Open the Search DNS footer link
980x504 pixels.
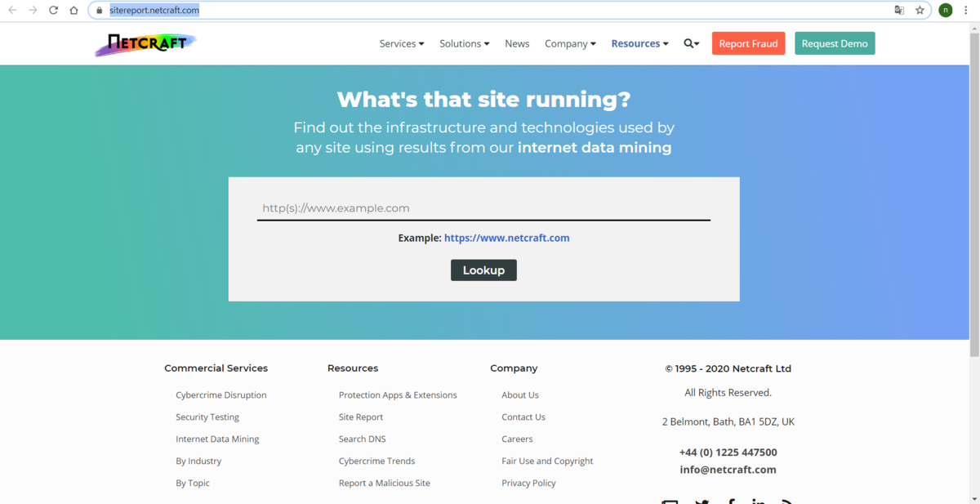click(x=363, y=439)
